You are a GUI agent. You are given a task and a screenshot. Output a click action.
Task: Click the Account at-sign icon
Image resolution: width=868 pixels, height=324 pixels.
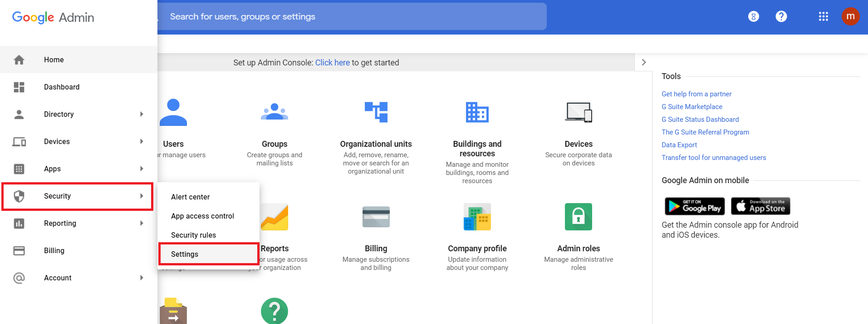pos(19,278)
